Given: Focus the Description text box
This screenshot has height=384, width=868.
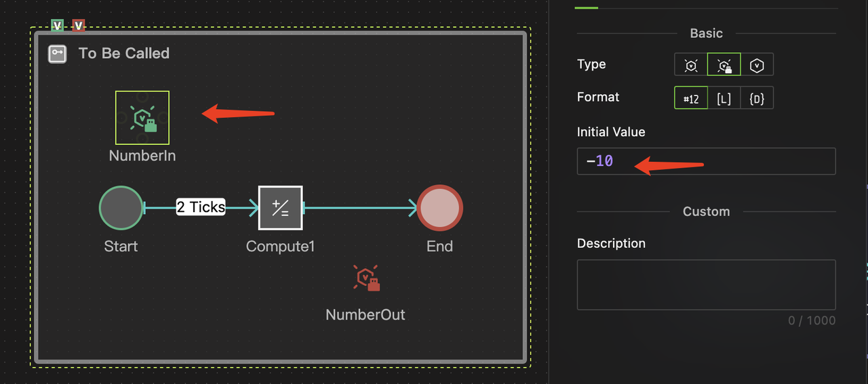Looking at the screenshot, I should click(x=705, y=284).
